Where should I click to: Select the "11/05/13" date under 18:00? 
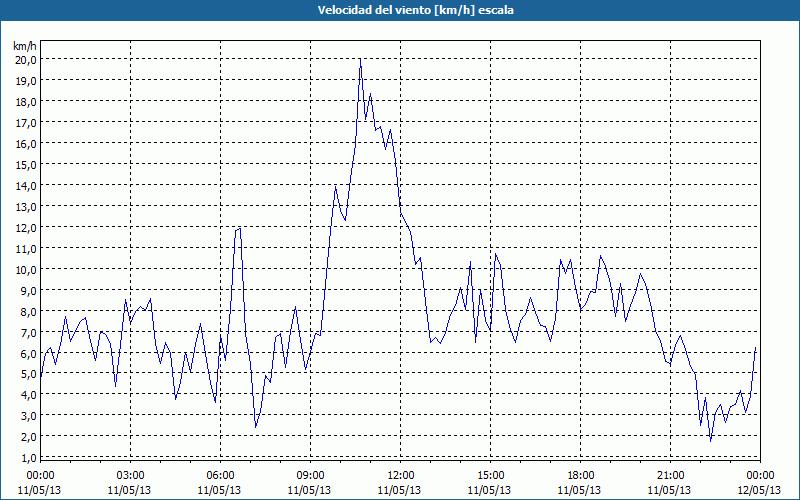point(580,490)
